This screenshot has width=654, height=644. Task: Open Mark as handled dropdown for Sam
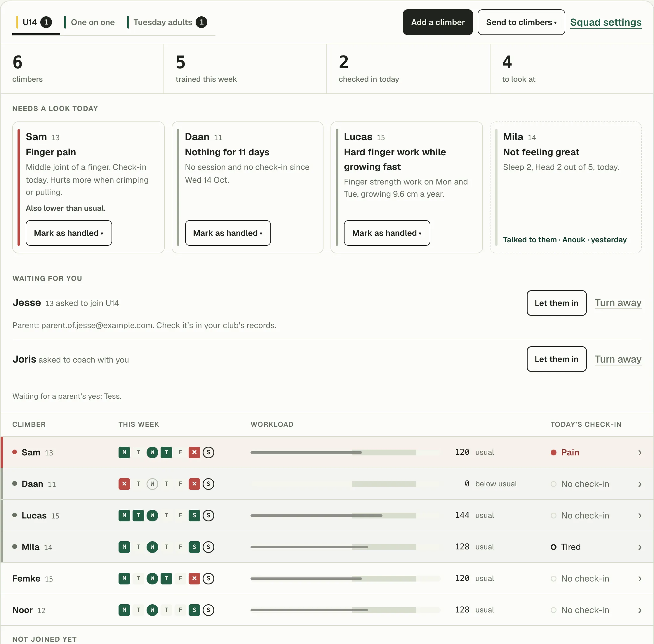(69, 233)
